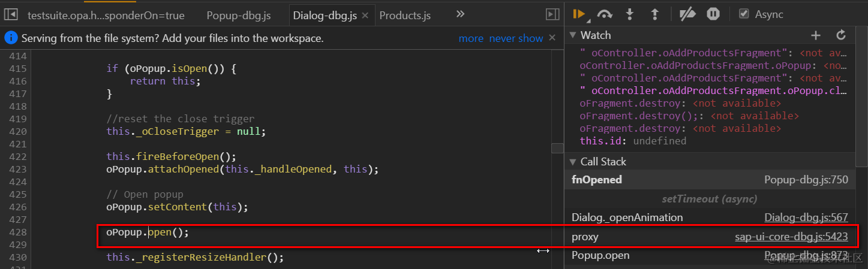Collapse the Call Stack section
The width and height of the screenshot is (868, 269).
(573, 162)
